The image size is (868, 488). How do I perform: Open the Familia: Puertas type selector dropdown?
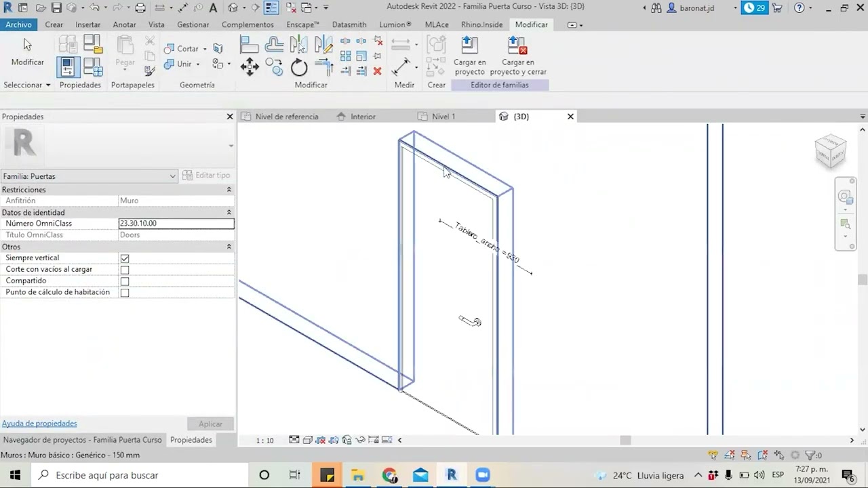pyautogui.click(x=89, y=176)
